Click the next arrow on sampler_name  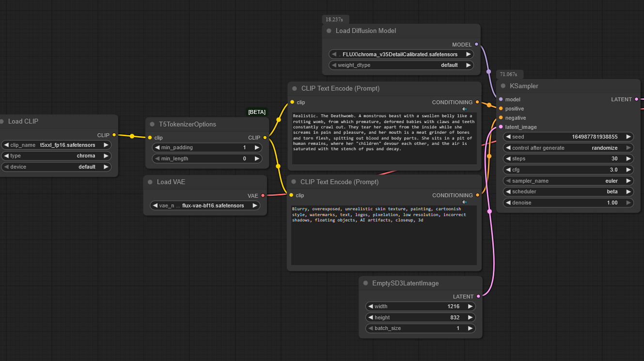pyautogui.click(x=628, y=181)
